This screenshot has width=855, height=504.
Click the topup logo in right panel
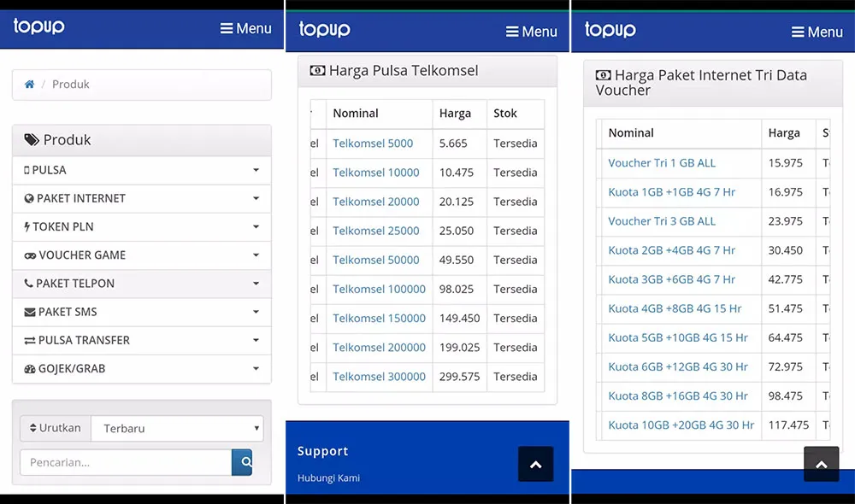[610, 30]
